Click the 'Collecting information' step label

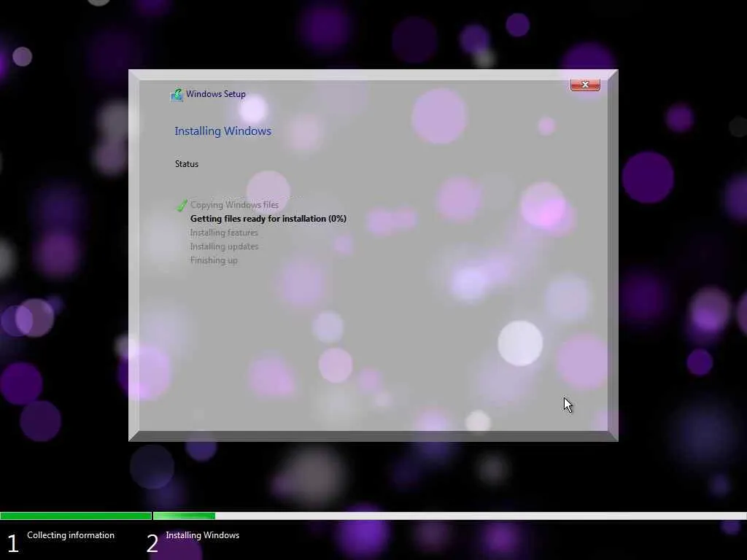(71, 535)
